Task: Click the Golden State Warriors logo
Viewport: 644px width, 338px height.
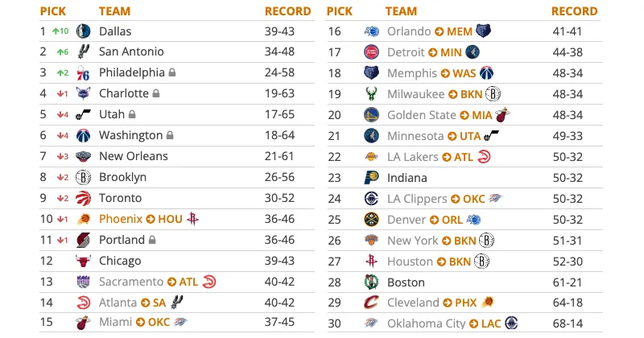Action: pos(371,115)
